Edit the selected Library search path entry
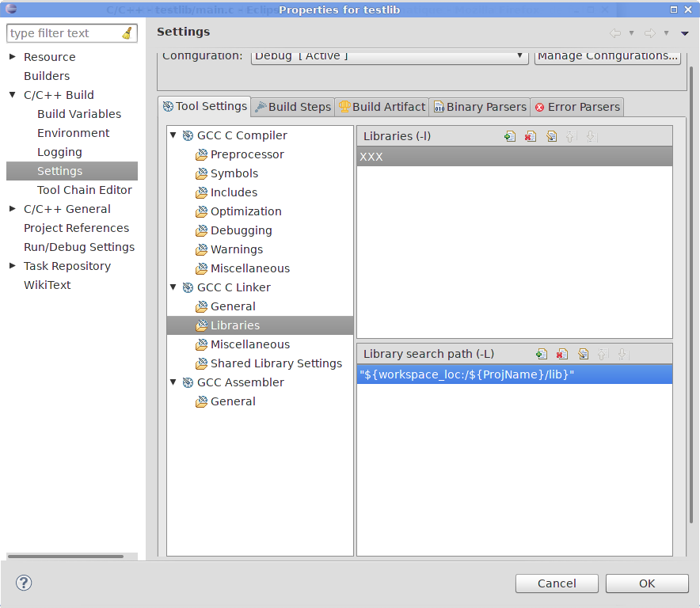Viewport: 700px width, 608px height. pyautogui.click(x=583, y=354)
